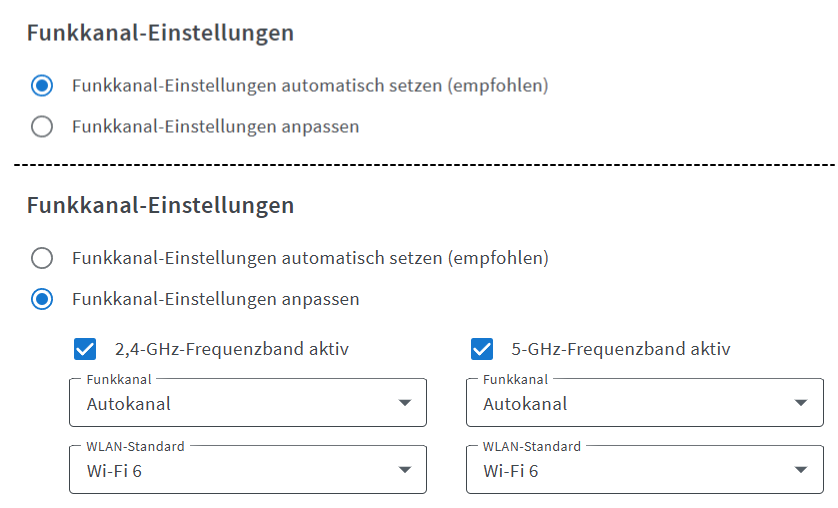Open the Funkkanal dropdown under 2,4-GHz band
Image resolution: width=838 pixels, height=508 pixels.
(x=248, y=403)
